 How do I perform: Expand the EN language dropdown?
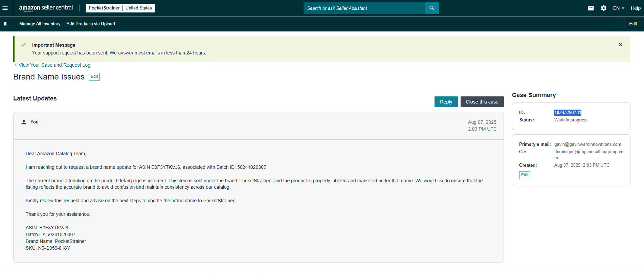(x=618, y=8)
